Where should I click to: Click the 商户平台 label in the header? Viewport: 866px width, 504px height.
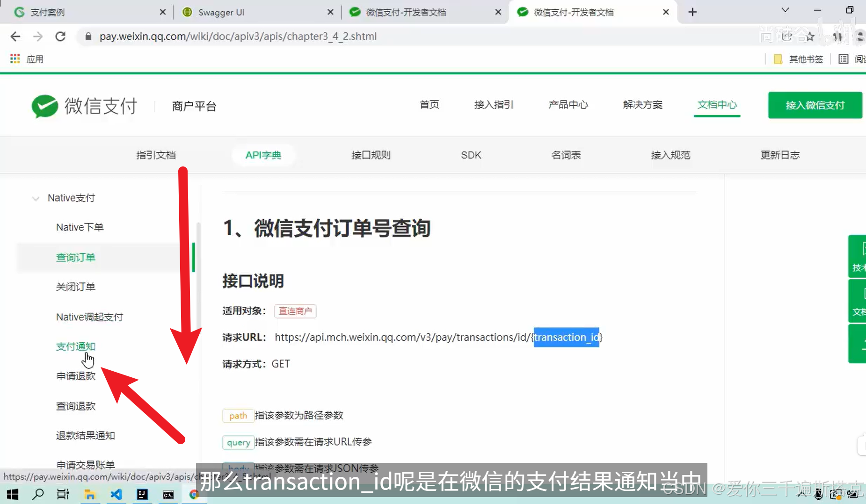(x=194, y=107)
